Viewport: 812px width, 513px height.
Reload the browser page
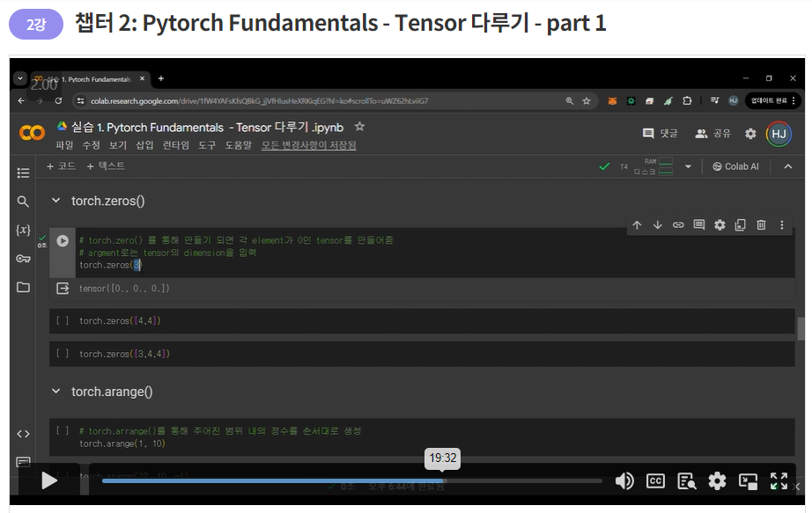pos(58,101)
